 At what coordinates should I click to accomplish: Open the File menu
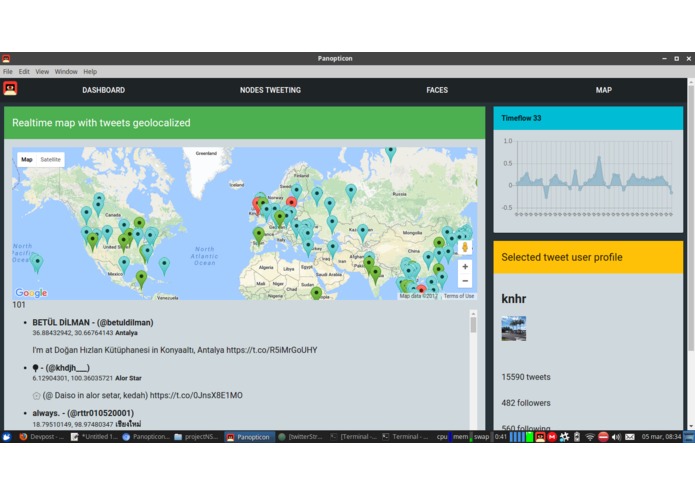(8, 71)
